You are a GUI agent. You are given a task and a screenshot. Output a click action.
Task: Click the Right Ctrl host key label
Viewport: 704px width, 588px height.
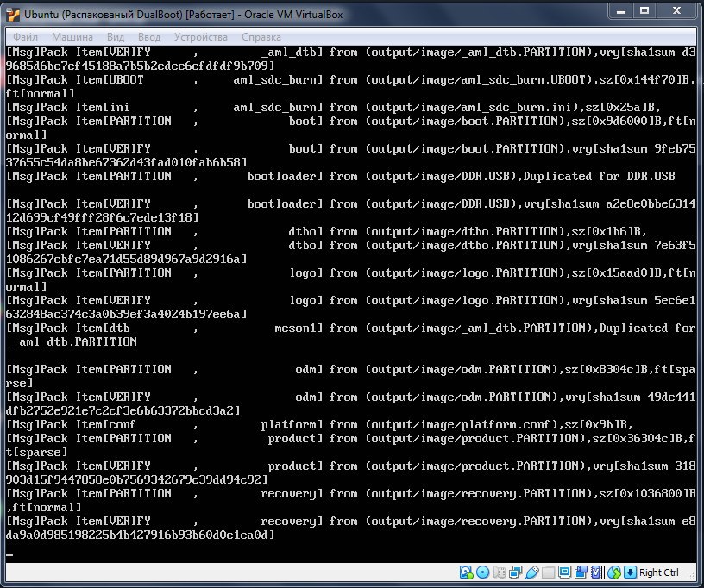tap(658, 572)
